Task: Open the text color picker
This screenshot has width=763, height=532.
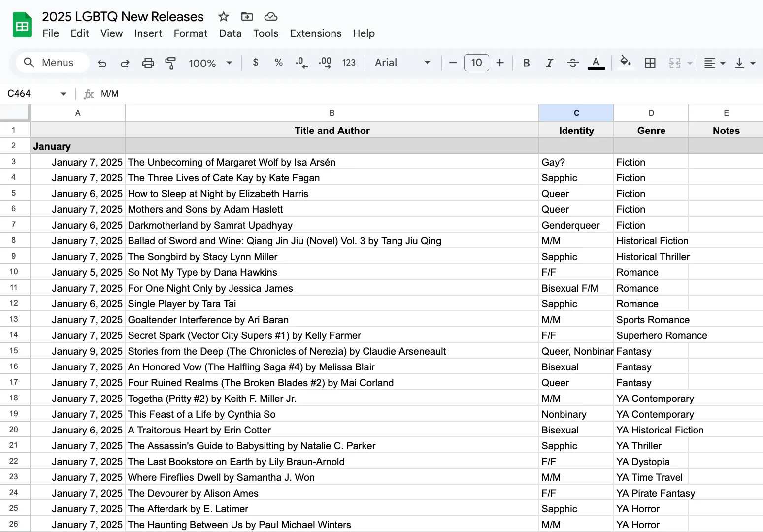Action: [597, 63]
